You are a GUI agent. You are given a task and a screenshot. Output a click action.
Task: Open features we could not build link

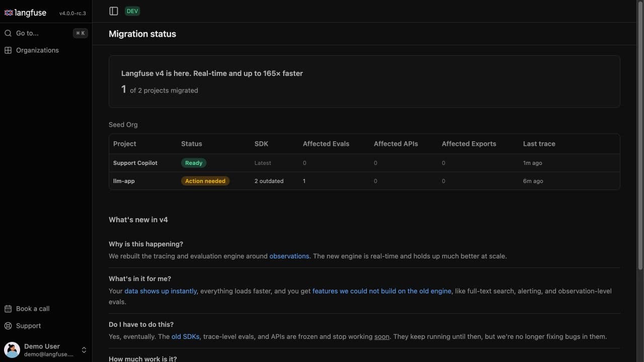[382, 291]
